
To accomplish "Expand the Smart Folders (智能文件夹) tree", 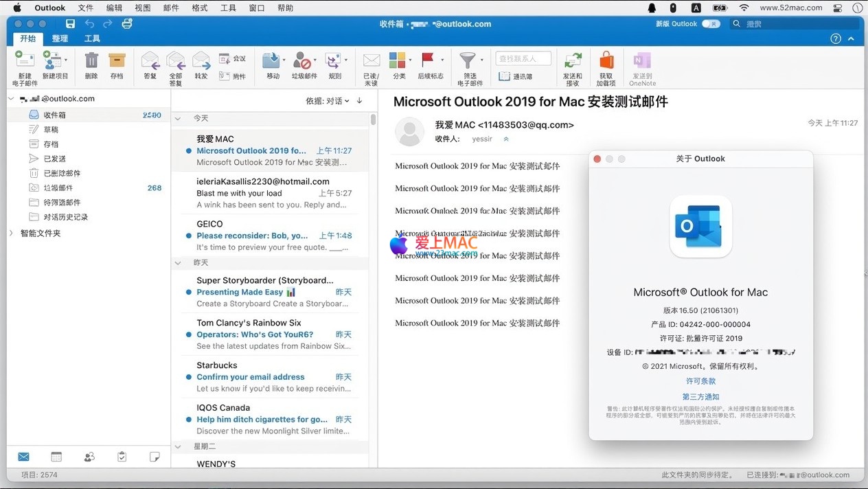I will (x=11, y=234).
